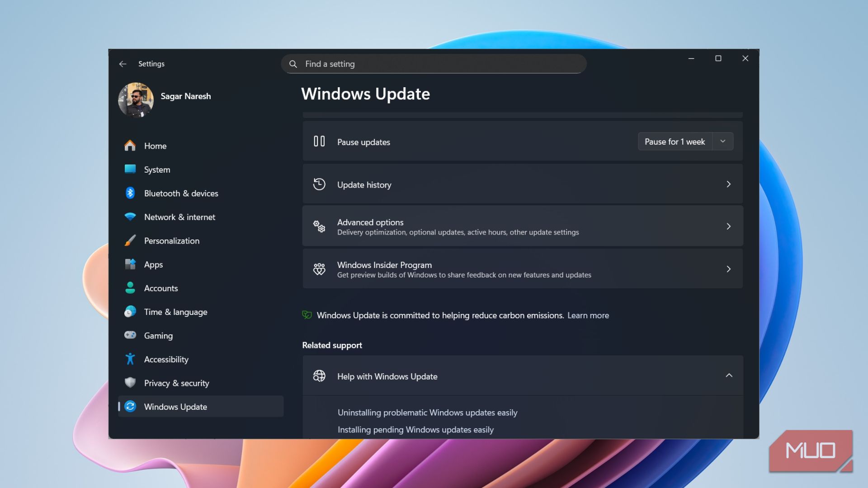Open Bluetooth & devices settings

click(x=201, y=193)
